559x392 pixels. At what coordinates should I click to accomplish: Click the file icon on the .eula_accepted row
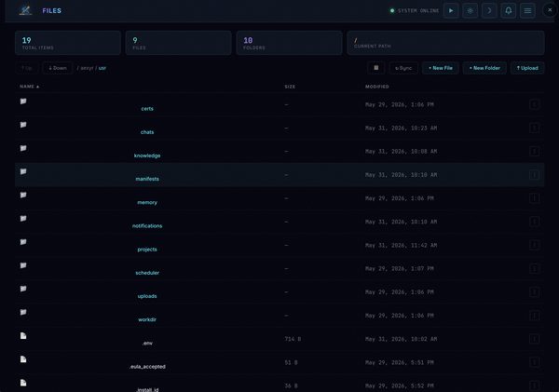tap(23, 359)
